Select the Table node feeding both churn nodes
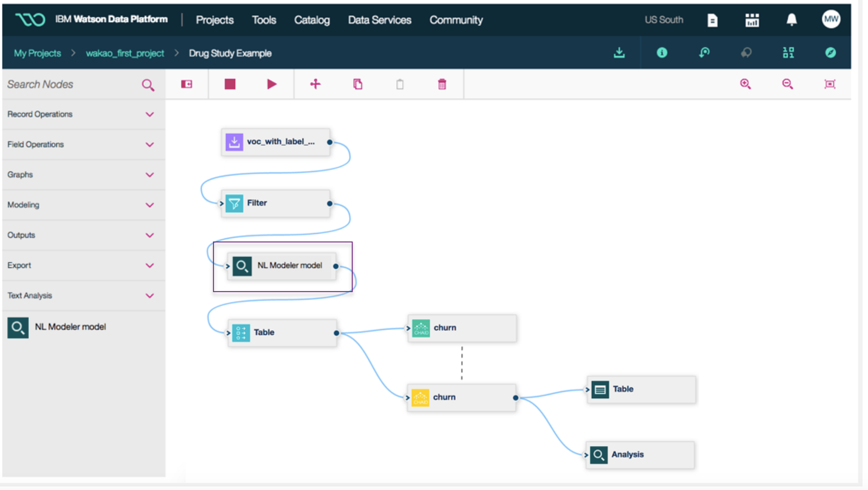Image resolution: width=868 pixels, height=490 pixels. [282, 333]
